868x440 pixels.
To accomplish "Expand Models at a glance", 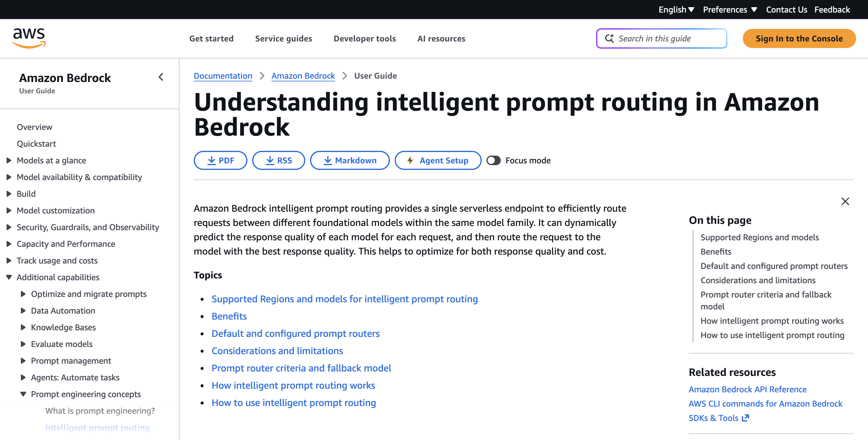I will click(9, 160).
